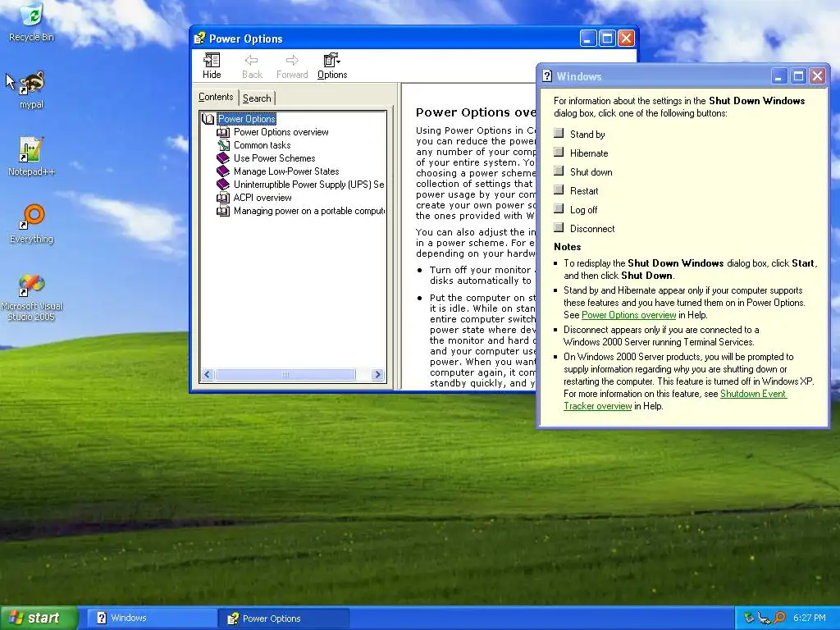Viewport: 840px width, 630px height.
Task: Click the taskbar clock showing 6:27 PM
Action: click(x=810, y=618)
